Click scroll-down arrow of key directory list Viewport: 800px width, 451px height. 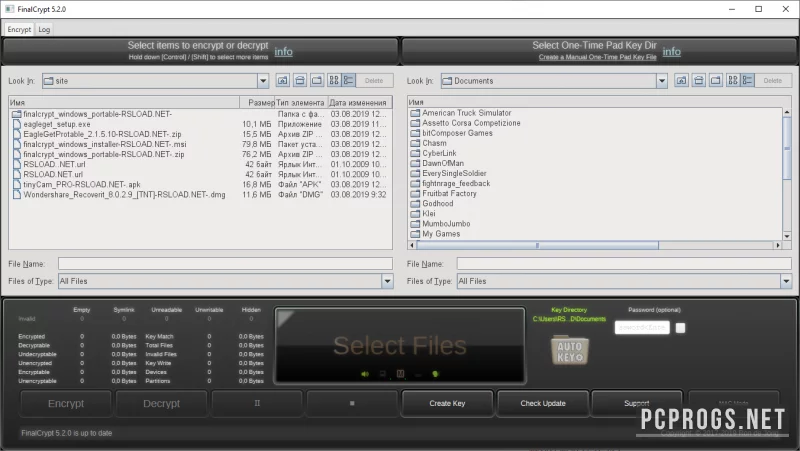(787, 236)
